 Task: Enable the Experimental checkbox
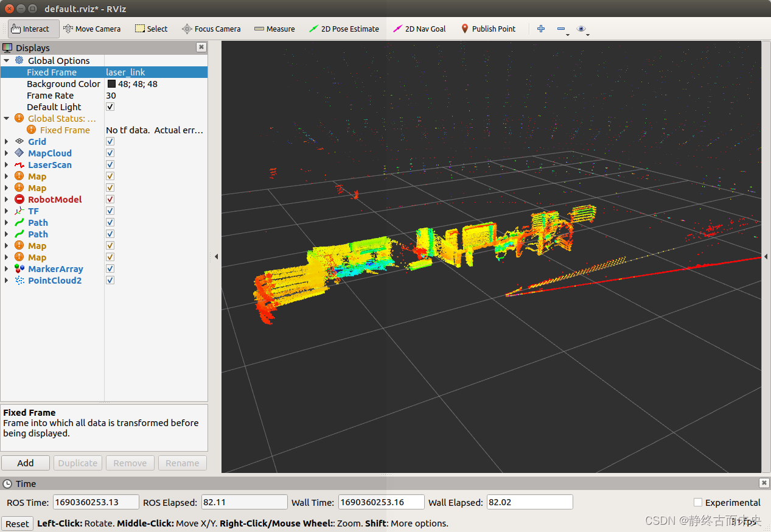(698, 502)
